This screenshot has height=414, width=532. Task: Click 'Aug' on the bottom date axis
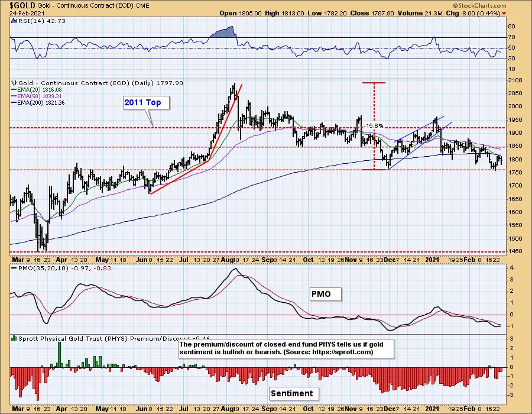coord(226,409)
